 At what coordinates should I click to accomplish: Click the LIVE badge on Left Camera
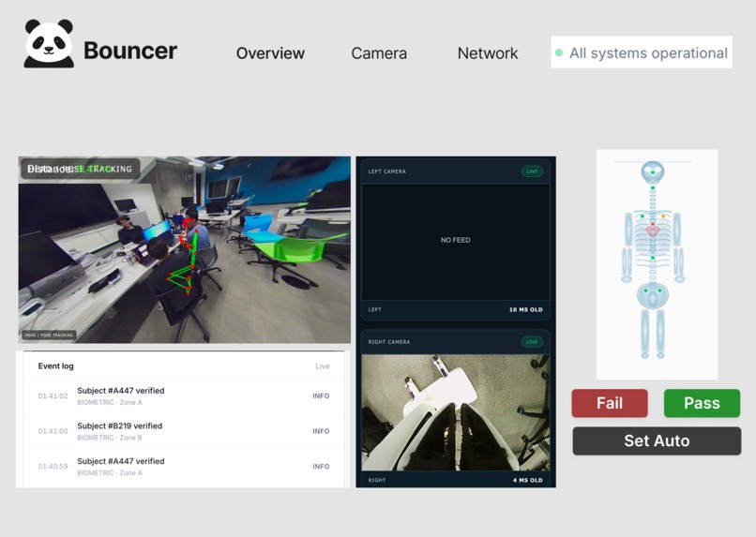coord(532,172)
